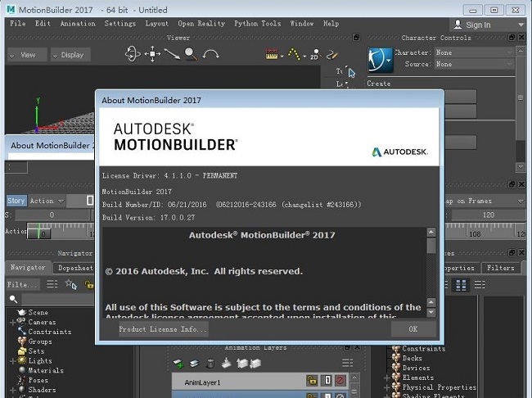
Task: Open the Display dropdown in Viewer
Action: pos(70,55)
